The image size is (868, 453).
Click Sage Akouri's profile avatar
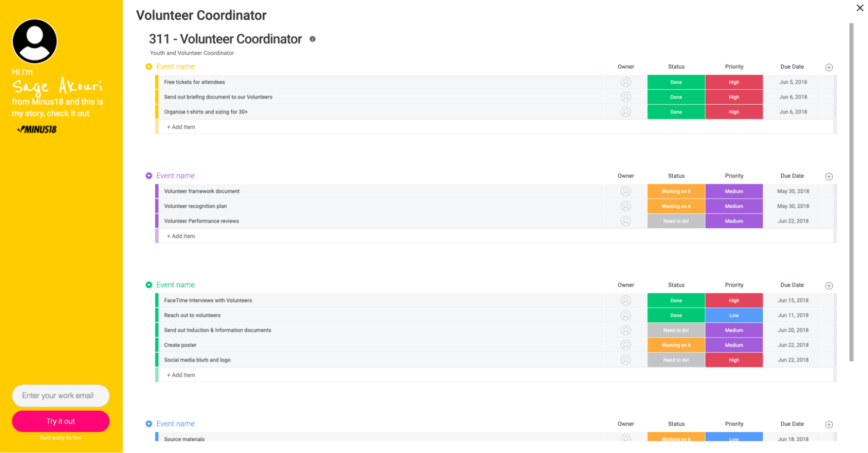pos(34,41)
